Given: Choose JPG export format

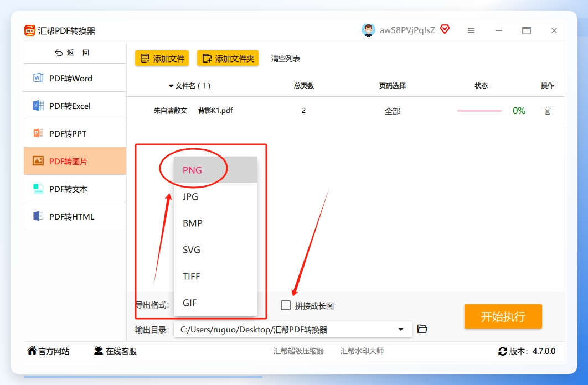Looking at the screenshot, I should pos(215,196).
